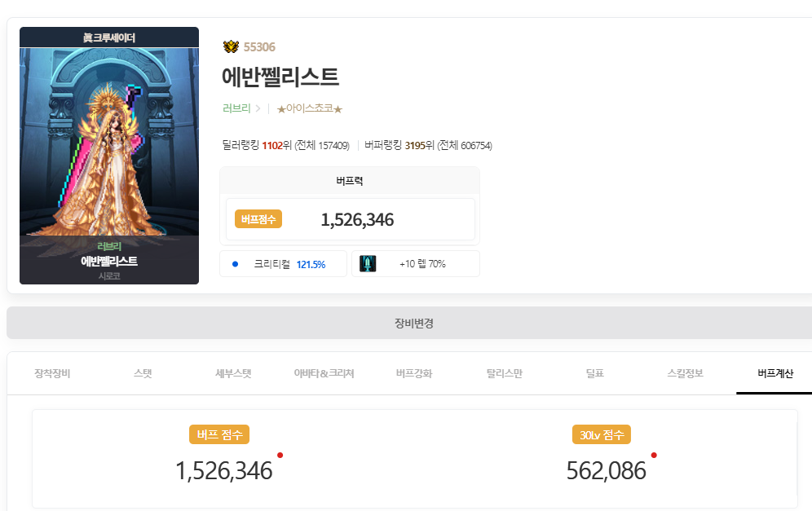Select the 버프계산 tab
Image resolution: width=812 pixels, height=511 pixels.
click(775, 373)
